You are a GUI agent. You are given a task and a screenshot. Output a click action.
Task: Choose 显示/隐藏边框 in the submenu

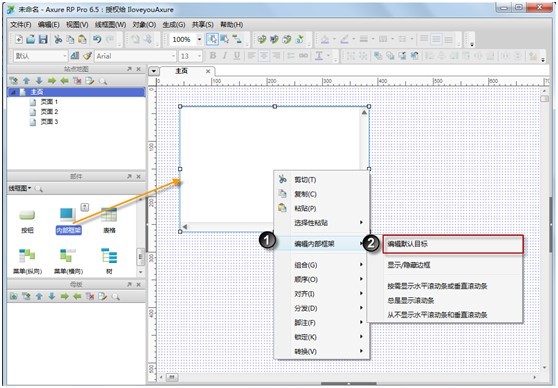(445, 265)
